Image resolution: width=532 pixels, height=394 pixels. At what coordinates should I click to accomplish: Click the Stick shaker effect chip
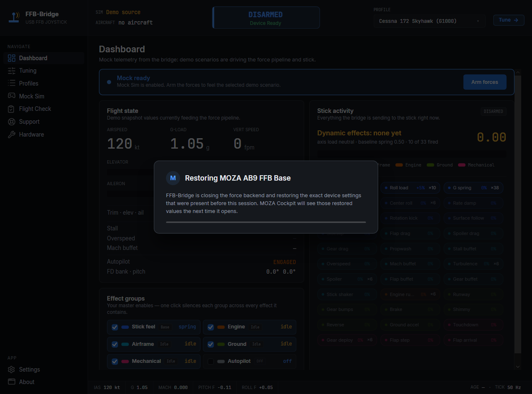tap(347, 294)
